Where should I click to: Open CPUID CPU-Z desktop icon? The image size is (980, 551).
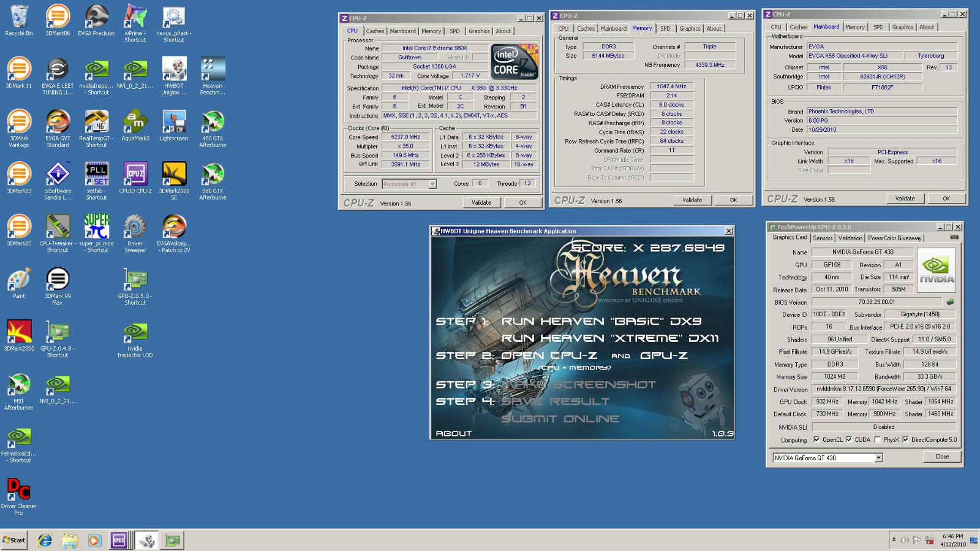[135, 178]
